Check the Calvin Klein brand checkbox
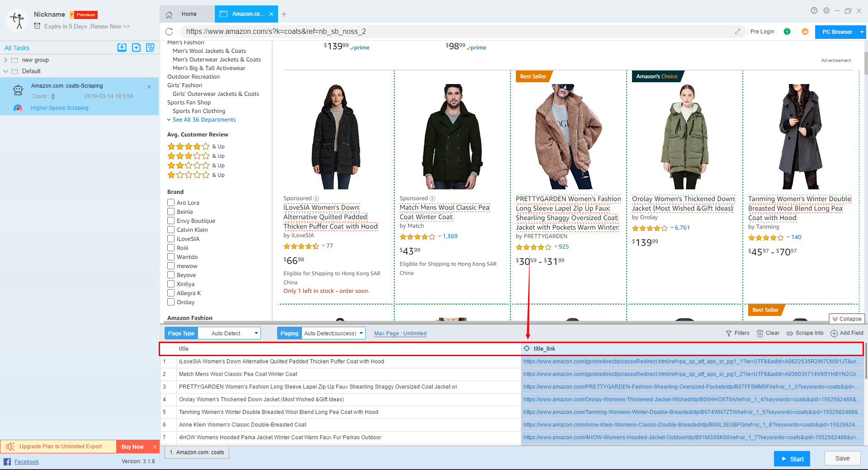The image size is (868, 470). pos(171,230)
